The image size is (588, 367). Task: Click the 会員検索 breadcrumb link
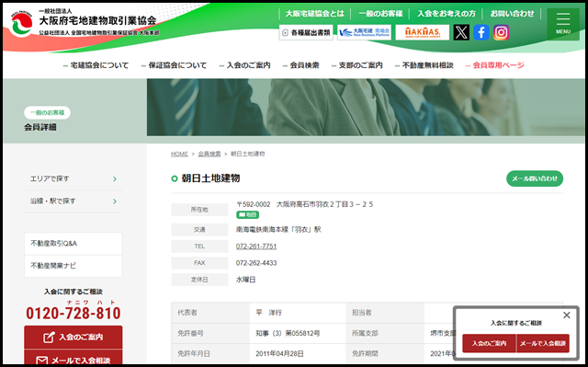tap(209, 154)
